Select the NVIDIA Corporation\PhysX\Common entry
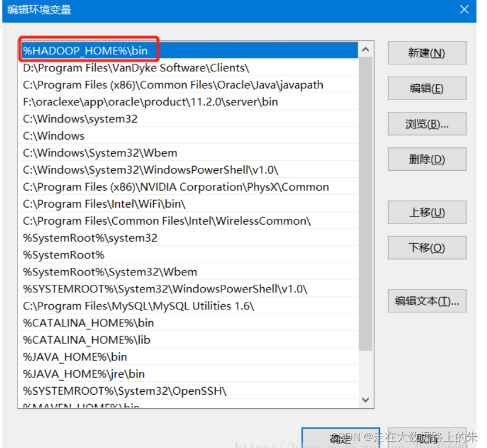 click(188, 187)
